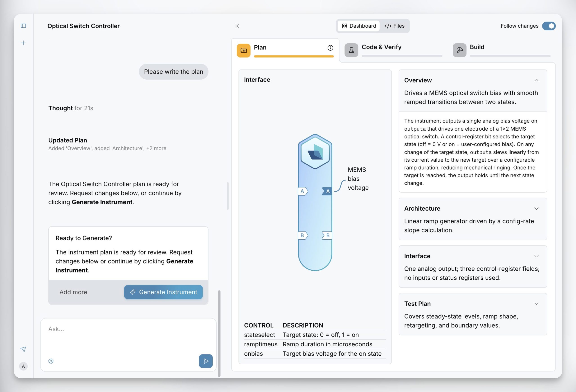The width and height of the screenshot is (576, 392).
Task: Focus the Ask input field
Action: pyautogui.click(x=128, y=337)
